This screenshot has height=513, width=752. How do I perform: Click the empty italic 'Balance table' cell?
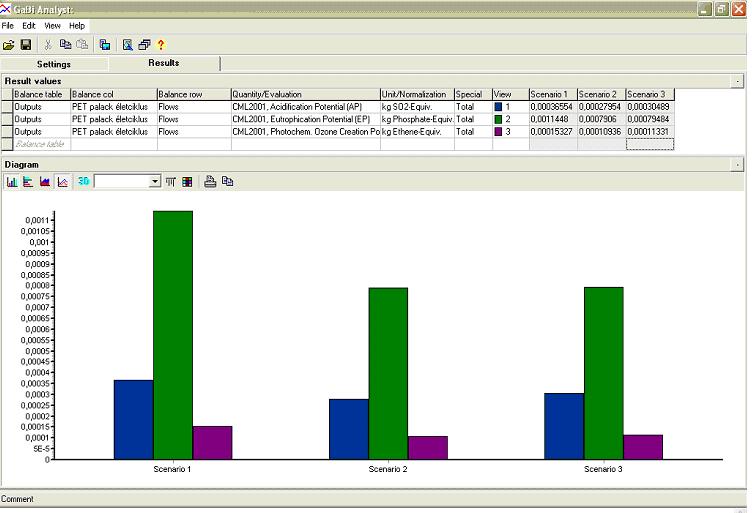42,144
